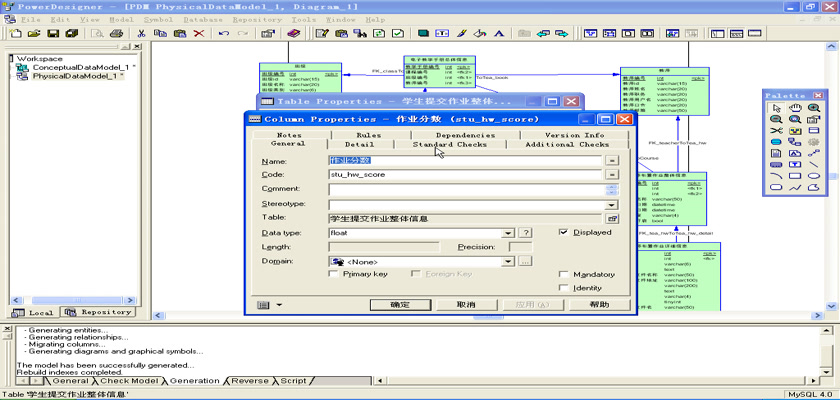Select PhysicalDataModel_1 in the workspace tree
The width and height of the screenshot is (840, 400).
78,76
